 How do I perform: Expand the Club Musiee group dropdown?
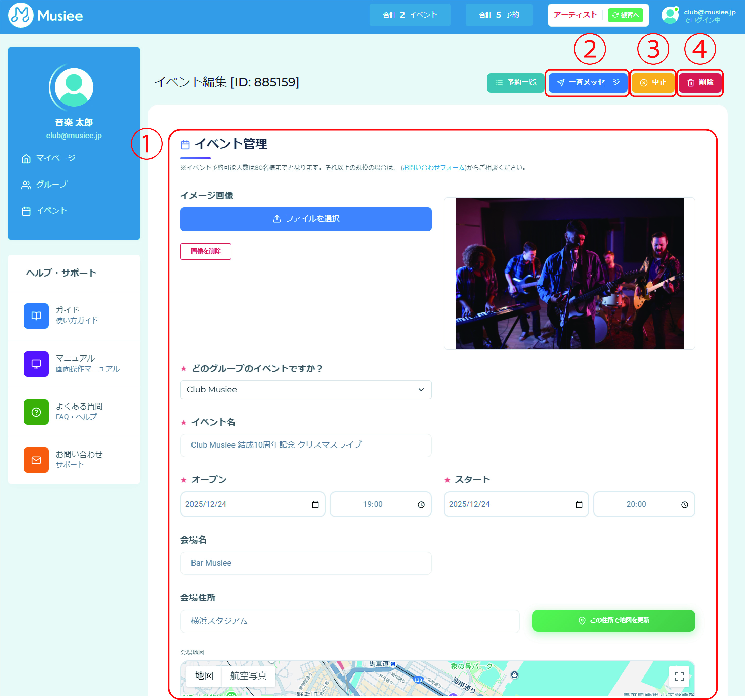[306, 390]
